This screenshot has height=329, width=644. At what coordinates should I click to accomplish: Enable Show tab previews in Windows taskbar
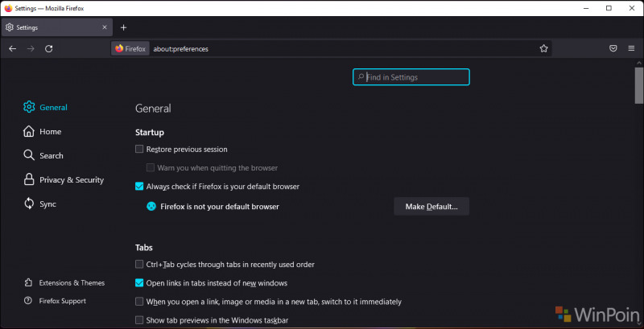tap(139, 320)
